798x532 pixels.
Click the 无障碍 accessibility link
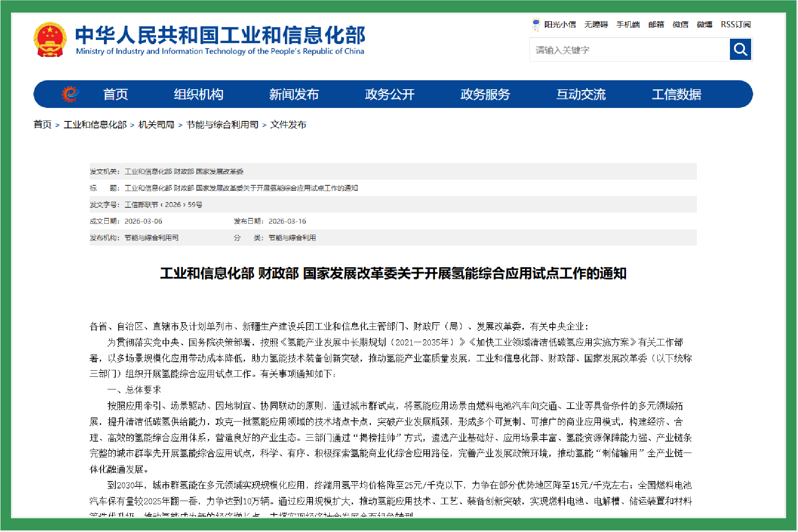(x=596, y=24)
